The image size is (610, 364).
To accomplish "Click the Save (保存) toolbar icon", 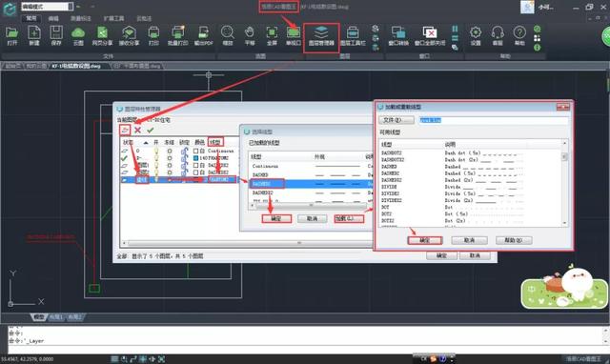I will (56, 36).
